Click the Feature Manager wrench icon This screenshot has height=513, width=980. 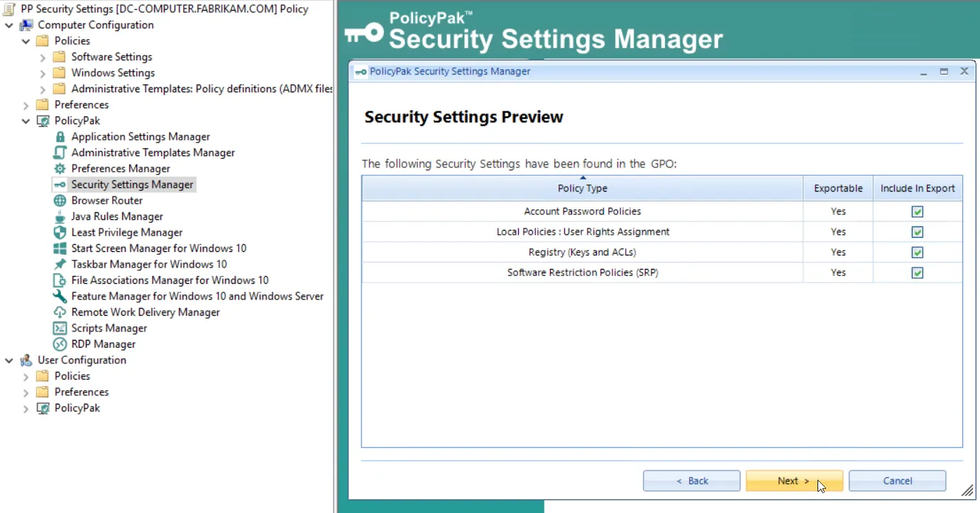(60, 297)
